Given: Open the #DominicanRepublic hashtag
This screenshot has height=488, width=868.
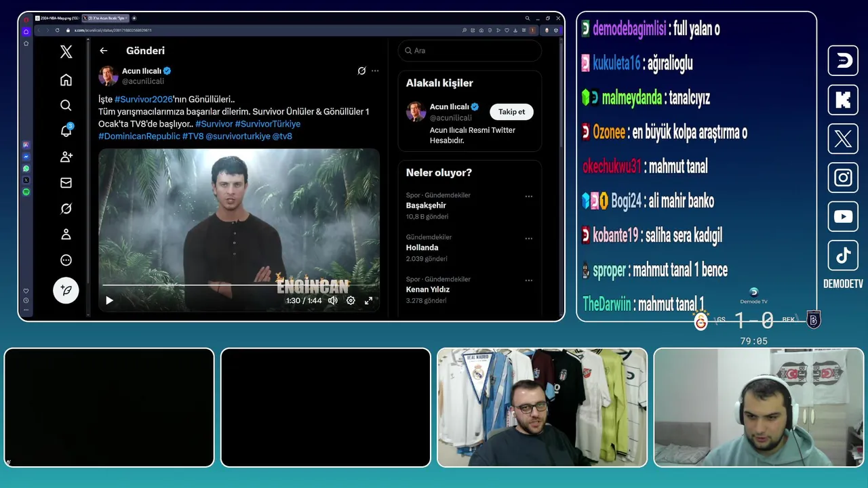Looking at the screenshot, I should pyautogui.click(x=139, y=136).
